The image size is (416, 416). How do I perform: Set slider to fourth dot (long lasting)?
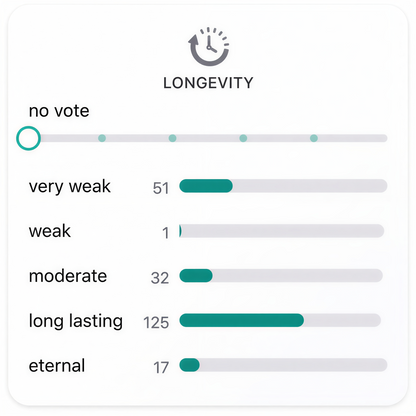314,138
